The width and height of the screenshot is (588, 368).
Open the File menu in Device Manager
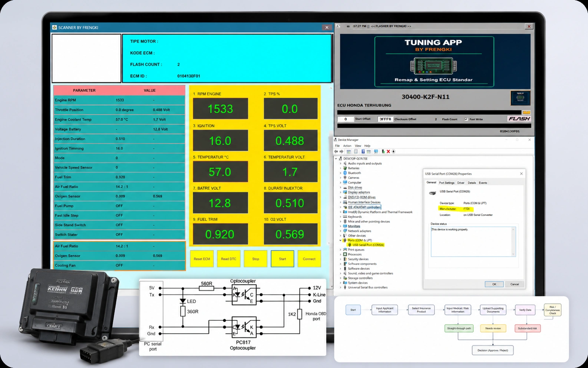(337, 146)
